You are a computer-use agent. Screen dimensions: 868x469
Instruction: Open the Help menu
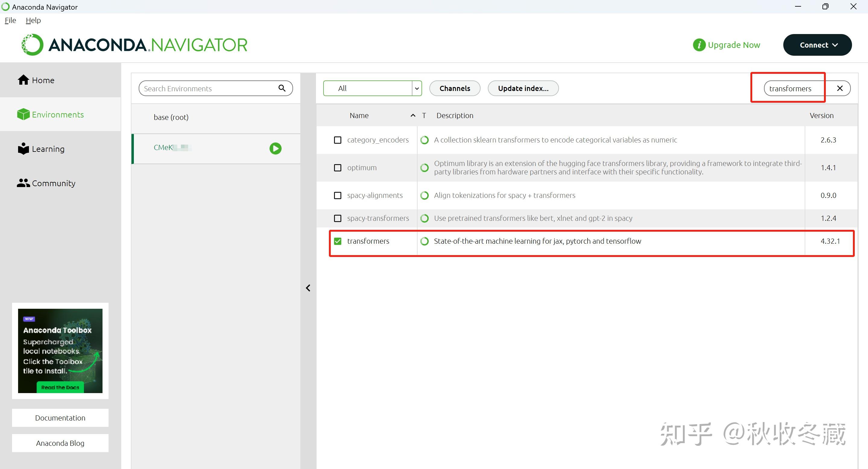(x=33, y=20)
